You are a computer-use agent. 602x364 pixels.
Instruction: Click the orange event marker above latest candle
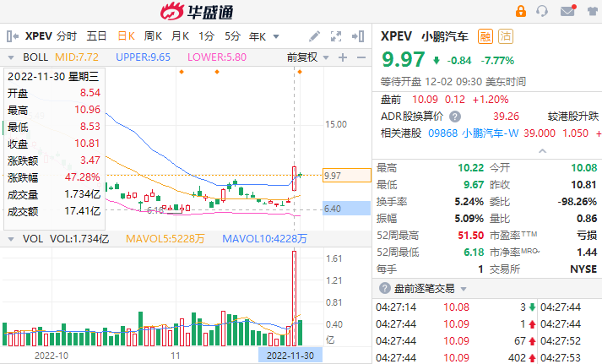coord(300,72)
